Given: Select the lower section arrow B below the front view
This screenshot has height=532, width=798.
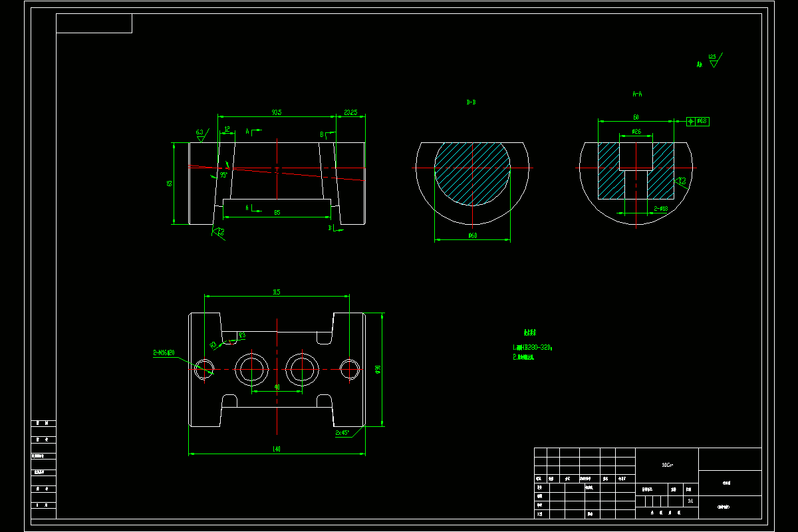Looking at the screenshot, I should click(x=334, y=228).
